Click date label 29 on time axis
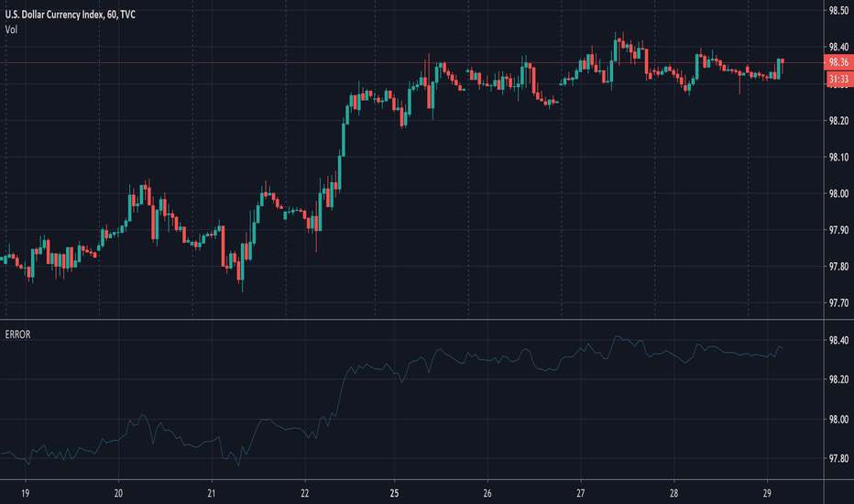The height and width of the screenshot is (504, 854). pyautogui.click(x=767, y=494)
